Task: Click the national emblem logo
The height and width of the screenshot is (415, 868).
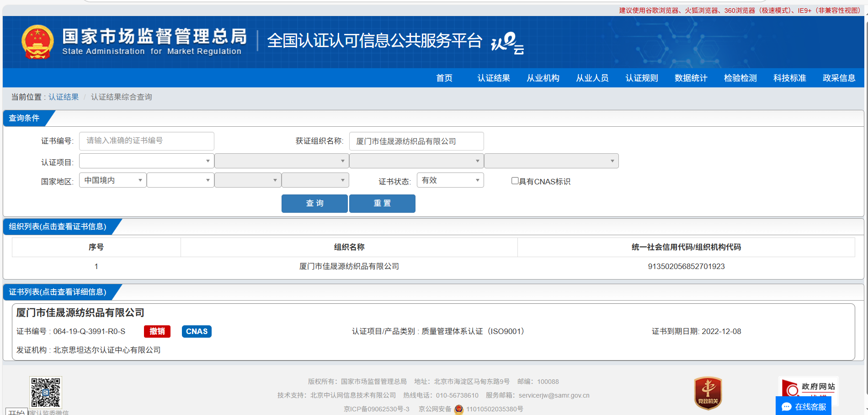Action: tap(37, 42)
